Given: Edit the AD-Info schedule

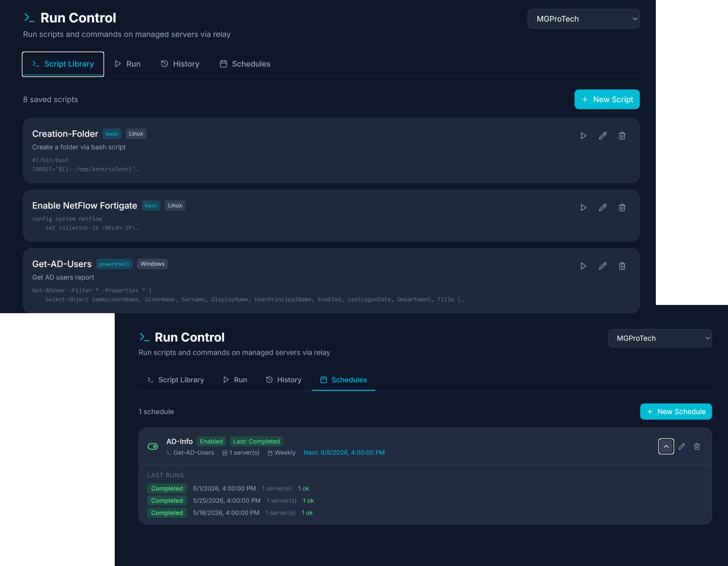Looking at the screenshot, I should (682, 446).
